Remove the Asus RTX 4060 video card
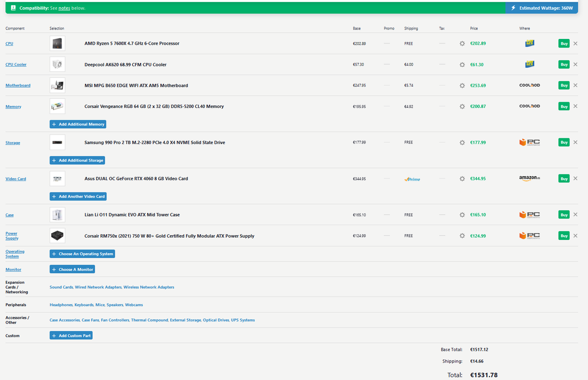 pyautogui.click(x=575, y=178)
